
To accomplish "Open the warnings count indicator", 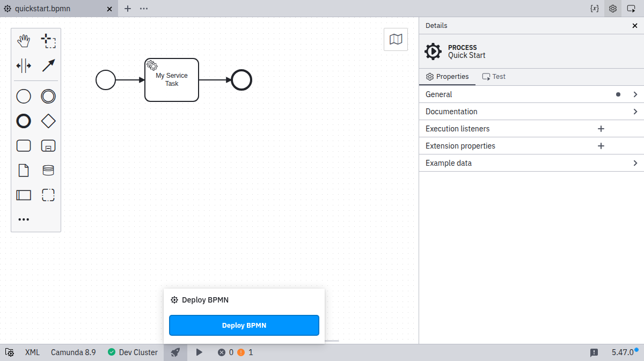I will 245,352.
